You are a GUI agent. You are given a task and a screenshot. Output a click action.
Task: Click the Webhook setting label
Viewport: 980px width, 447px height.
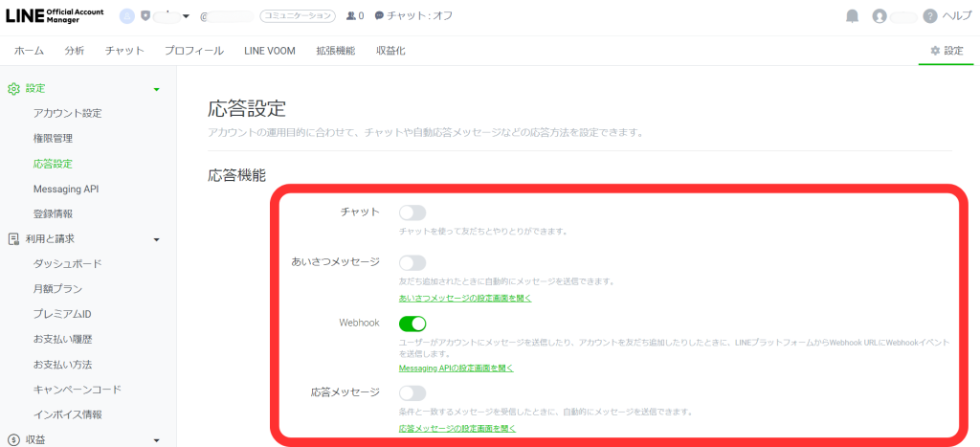pos(359,323)
